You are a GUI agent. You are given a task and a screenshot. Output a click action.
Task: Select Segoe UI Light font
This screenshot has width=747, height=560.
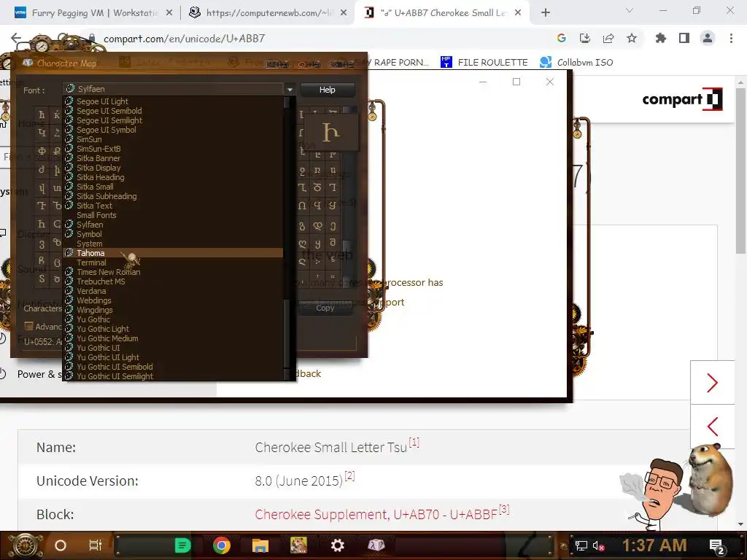click(174, 101)
